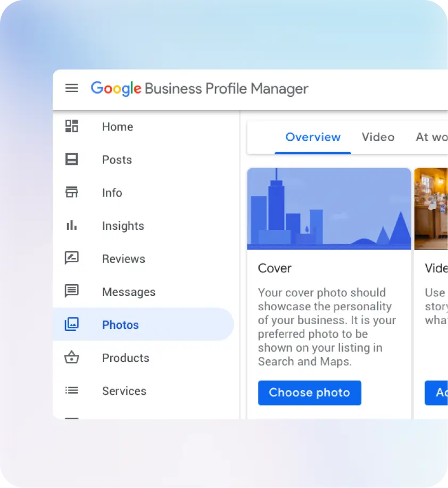Viewport: 448px width, 488px height.
Task: Click the Google Business Profile Manager logo
Action: click(200, 88)
